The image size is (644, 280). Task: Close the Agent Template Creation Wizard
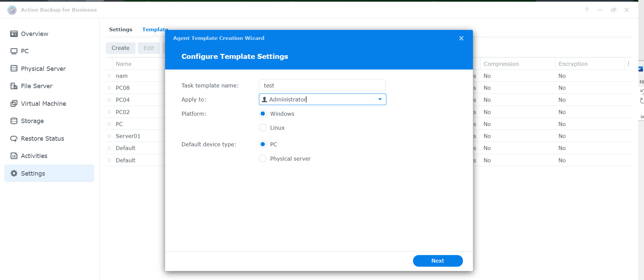pyautogui.click(x=461, y=38)
